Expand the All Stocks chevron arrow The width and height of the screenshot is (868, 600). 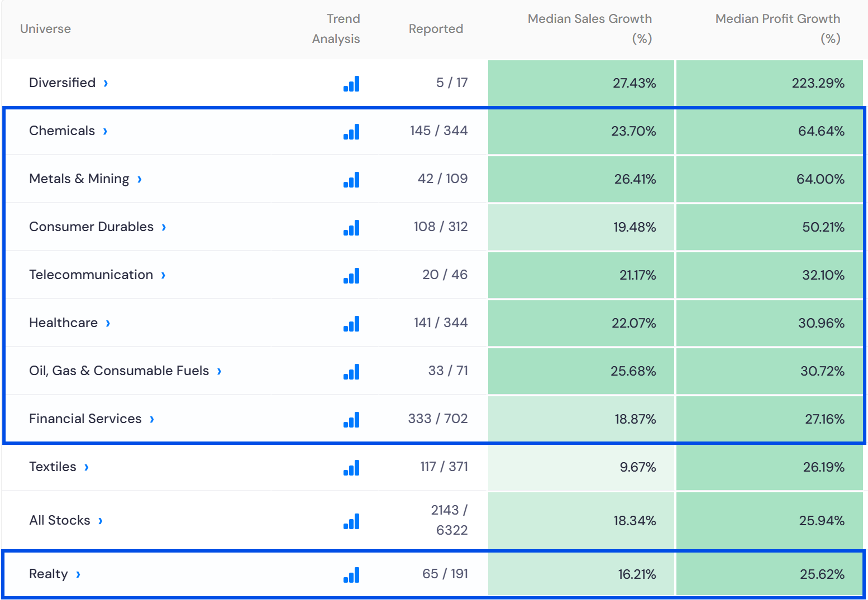101,521
